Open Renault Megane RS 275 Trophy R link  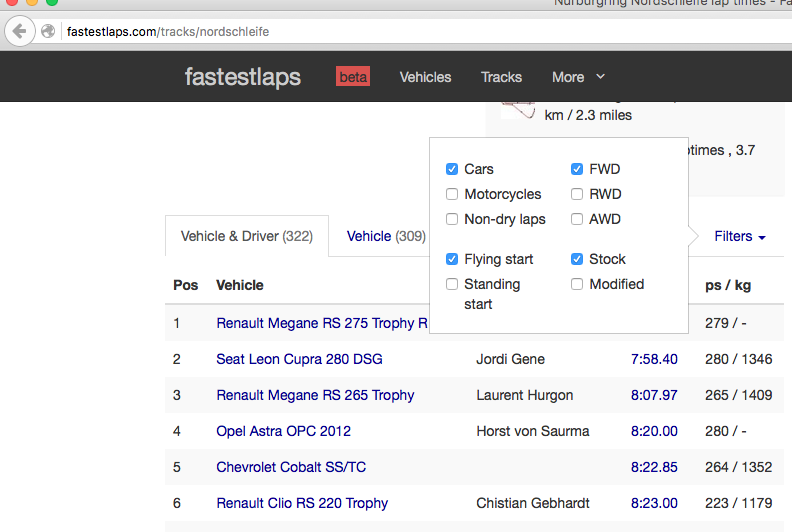coord(322,323)
